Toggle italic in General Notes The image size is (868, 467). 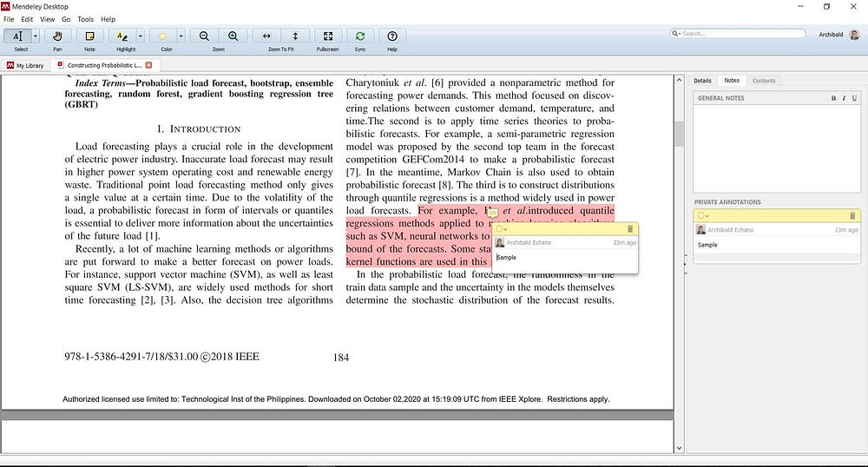[x=843, y=98]
